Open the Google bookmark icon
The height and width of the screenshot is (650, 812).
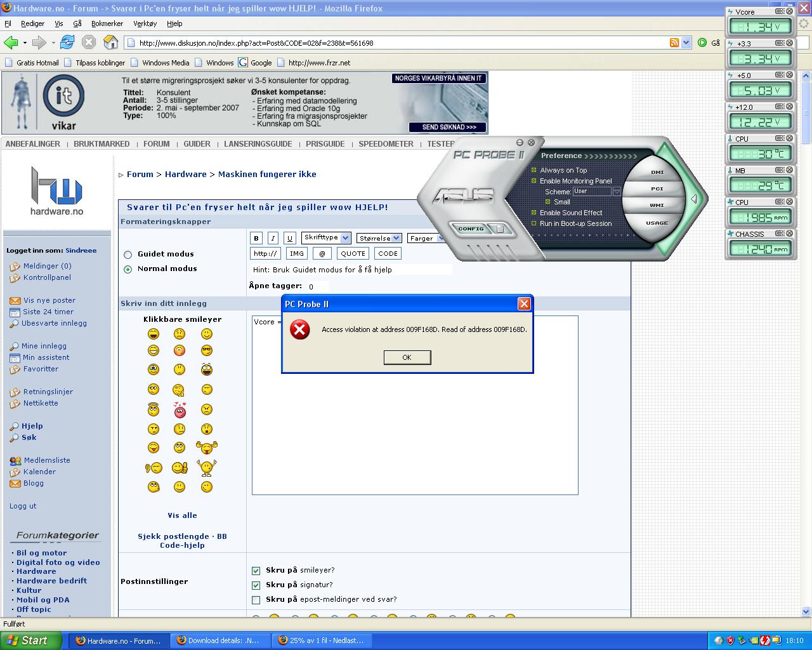tap(243, 62)
